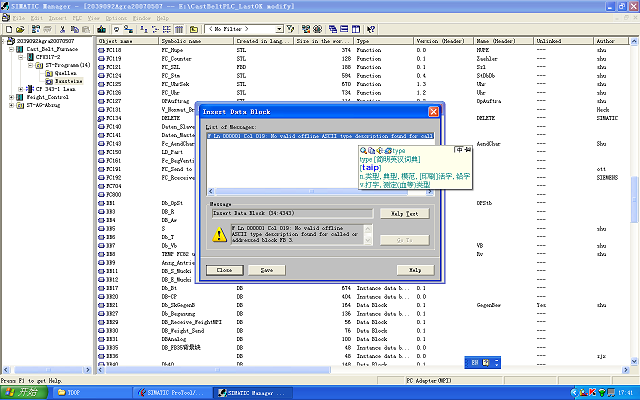Click the filter funnel icon beside No Filter

[x=291, y=29]
